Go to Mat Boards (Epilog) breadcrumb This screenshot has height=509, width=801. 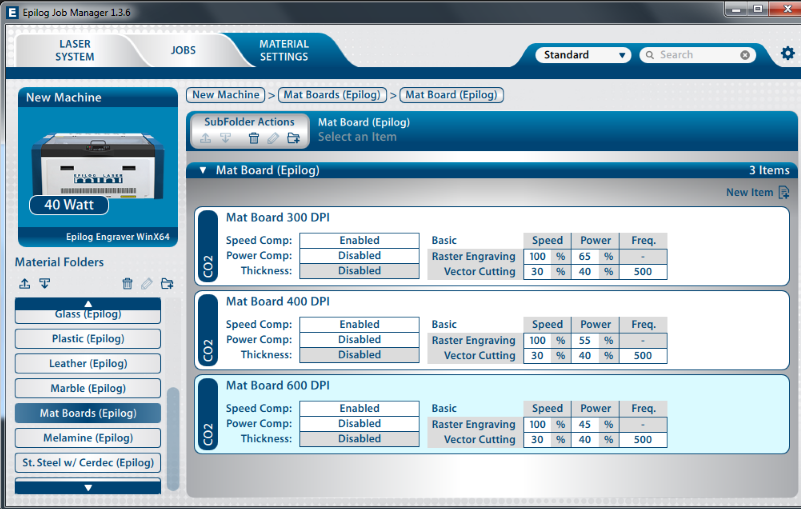[x=332, y=95]
